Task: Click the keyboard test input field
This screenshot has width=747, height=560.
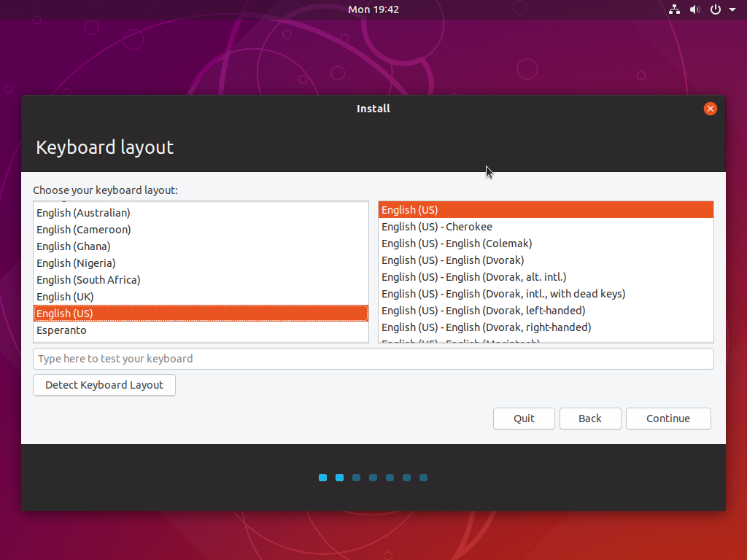Action: click(x=373, y=359)
